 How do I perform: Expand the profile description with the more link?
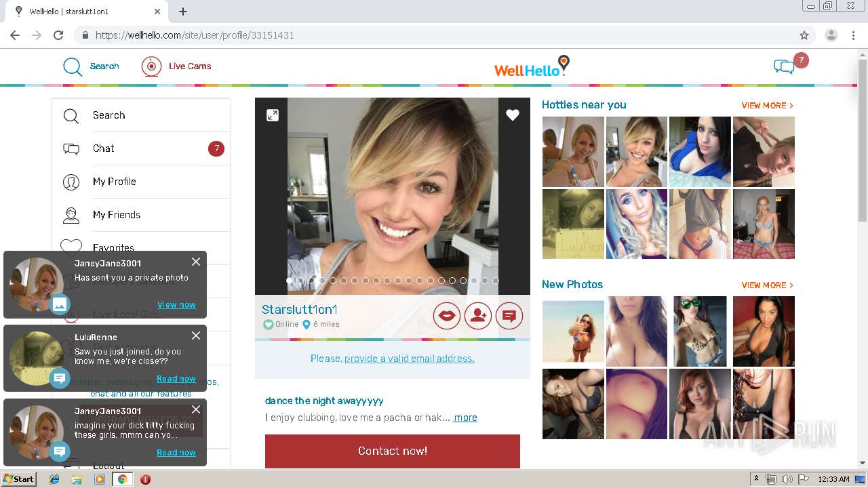click(x=465, y=418)
